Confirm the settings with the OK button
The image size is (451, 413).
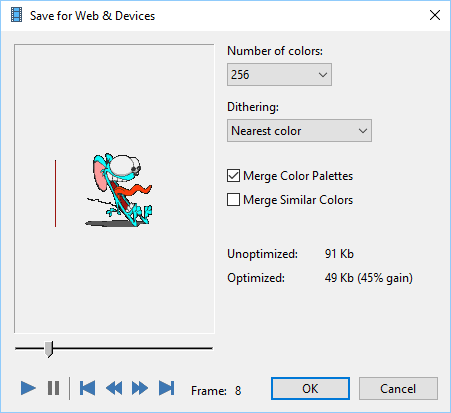coord(310,388)
